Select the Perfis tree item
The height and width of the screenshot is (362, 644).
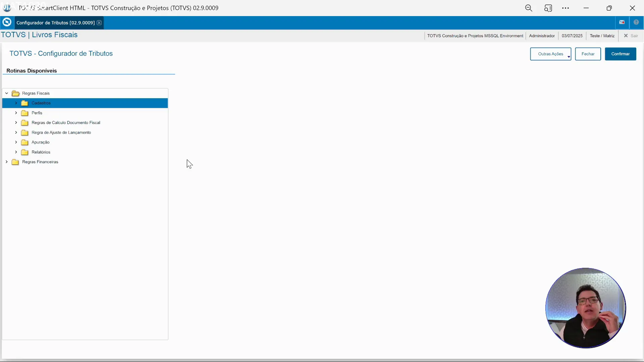37,113
